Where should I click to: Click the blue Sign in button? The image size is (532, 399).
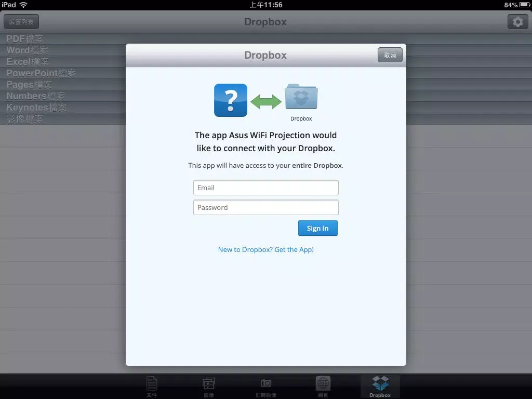pyautogui.click(x=317, y=228)
